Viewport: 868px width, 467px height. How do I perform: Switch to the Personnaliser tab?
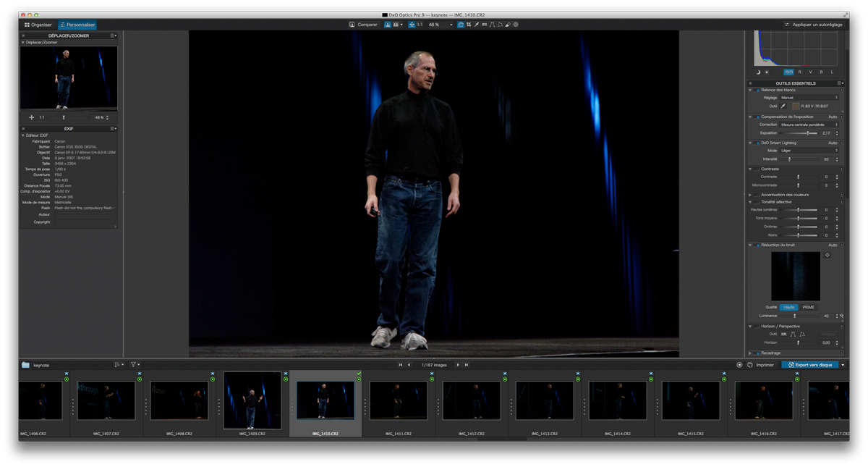pos(77,25)
